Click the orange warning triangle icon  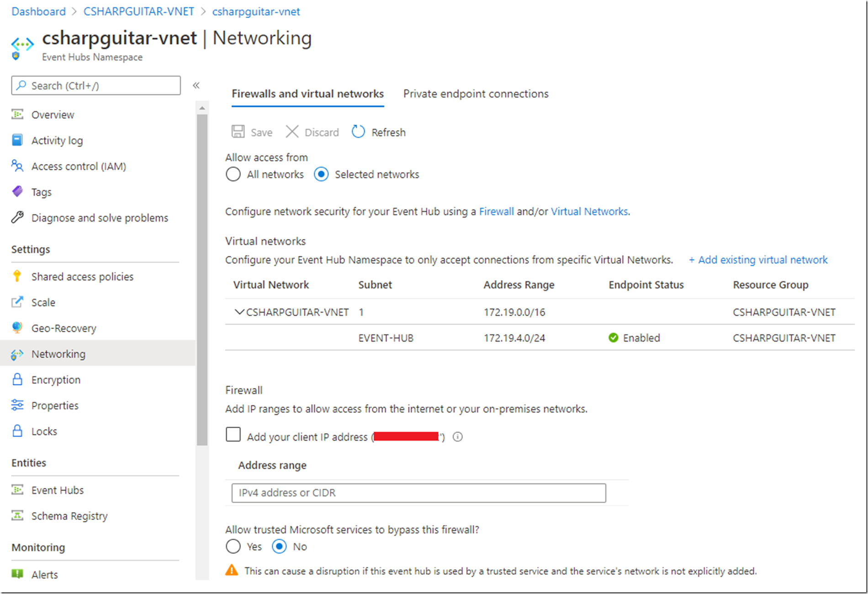[232, 570]
